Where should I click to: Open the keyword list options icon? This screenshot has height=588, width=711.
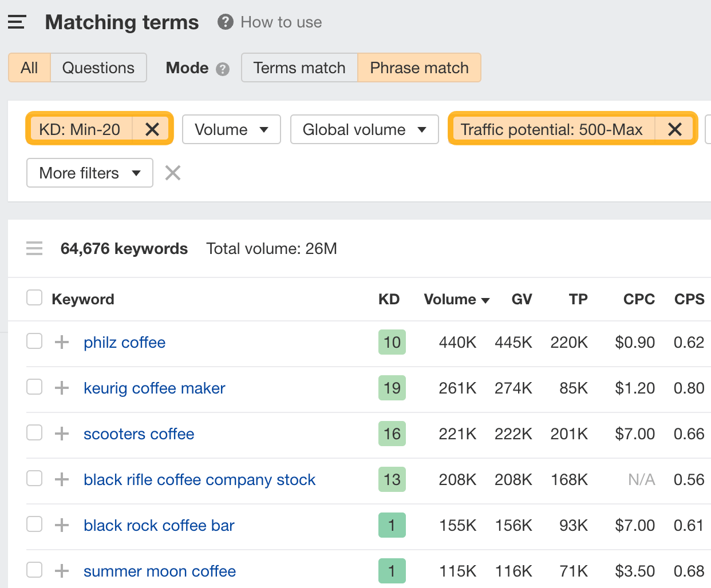[34, 248]
